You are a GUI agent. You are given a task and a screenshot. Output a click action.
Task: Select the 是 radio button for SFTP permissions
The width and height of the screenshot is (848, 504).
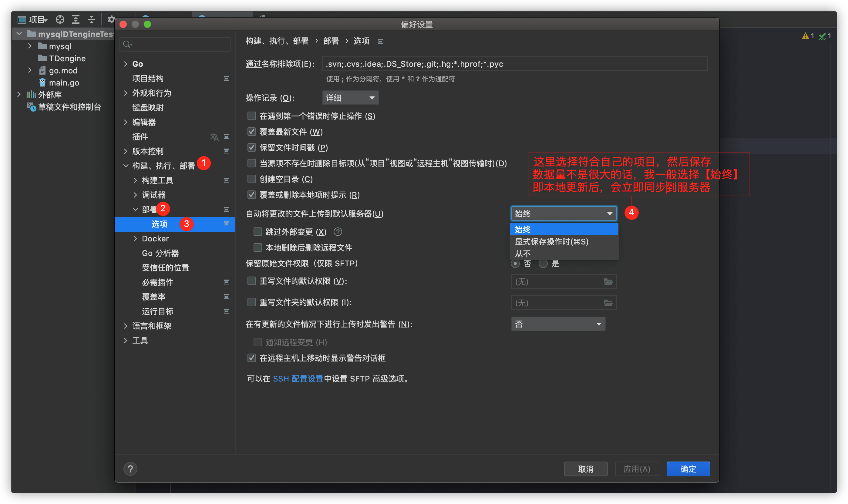click(x=543, y=264)
